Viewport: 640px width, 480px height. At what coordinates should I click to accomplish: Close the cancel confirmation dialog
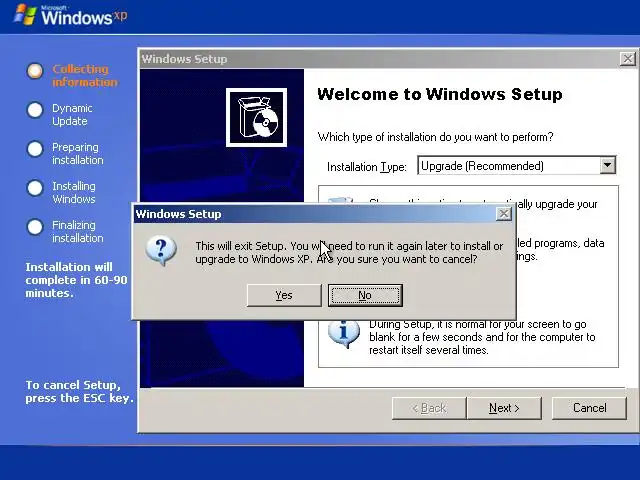pyautogui.click(x=504, y=213)
